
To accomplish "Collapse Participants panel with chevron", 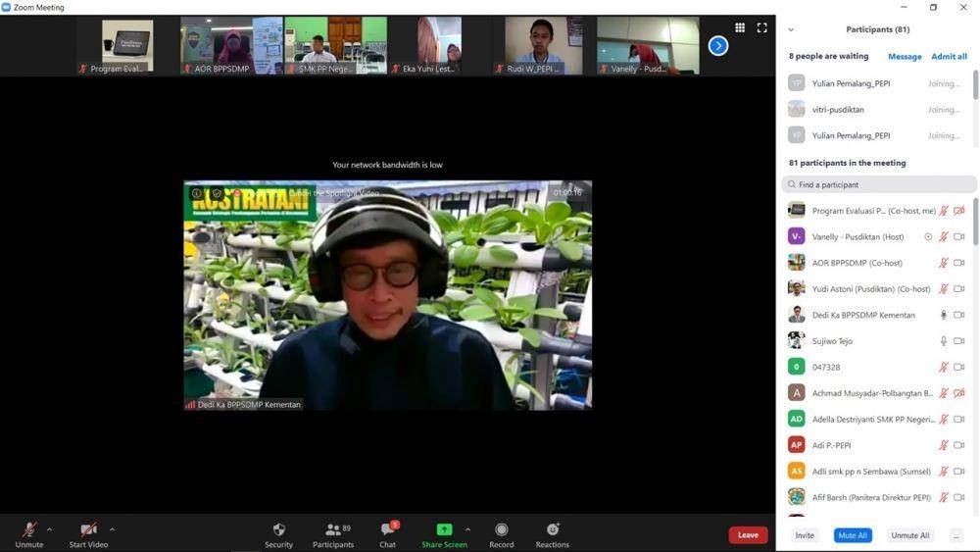I will pos(791,29).
